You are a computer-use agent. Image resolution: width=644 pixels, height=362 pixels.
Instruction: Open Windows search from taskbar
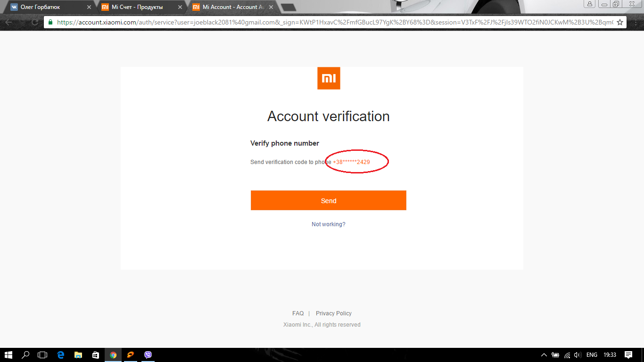tap(26, 355)
